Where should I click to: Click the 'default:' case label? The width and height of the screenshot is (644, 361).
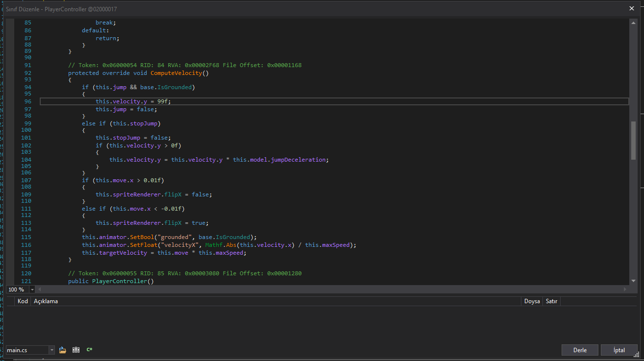point(96,30)
